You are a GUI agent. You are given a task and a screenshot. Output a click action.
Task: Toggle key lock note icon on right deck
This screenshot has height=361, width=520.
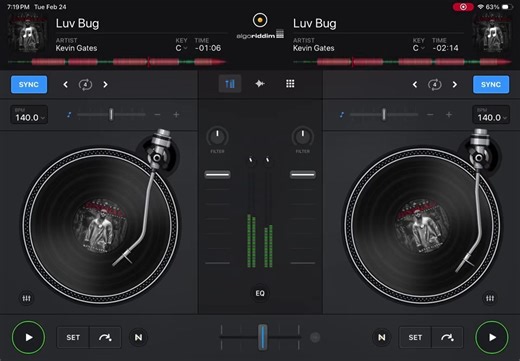(342, 115)
